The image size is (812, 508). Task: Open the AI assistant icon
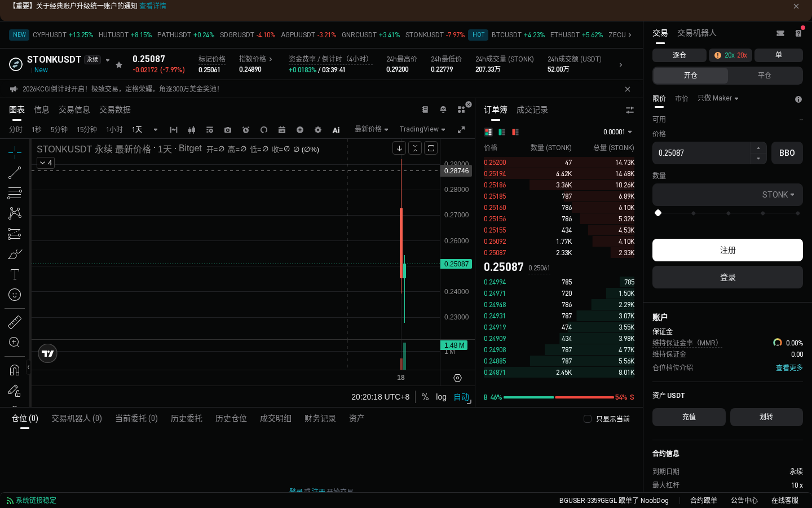tap(336, 130)
